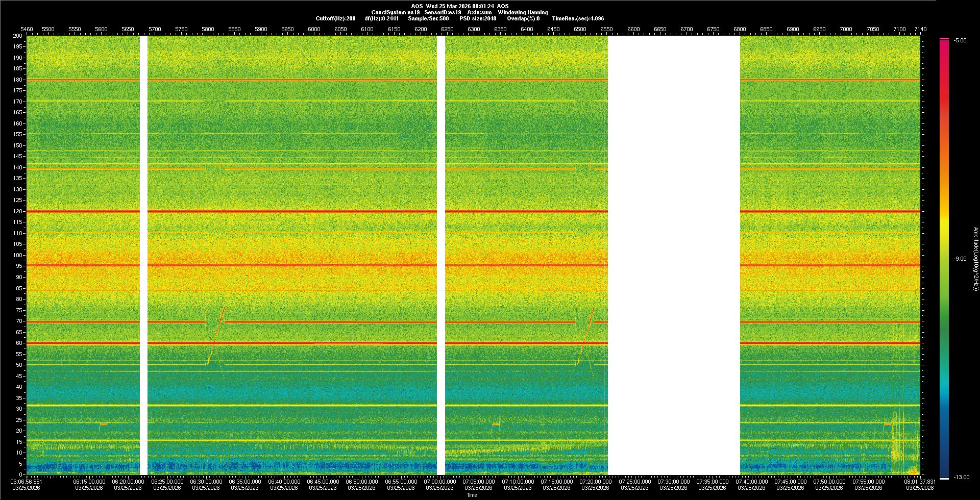Click the 6000 tick on the top axis
The height and width of the screenshot is (500, 980).
[x=314, y=29]
